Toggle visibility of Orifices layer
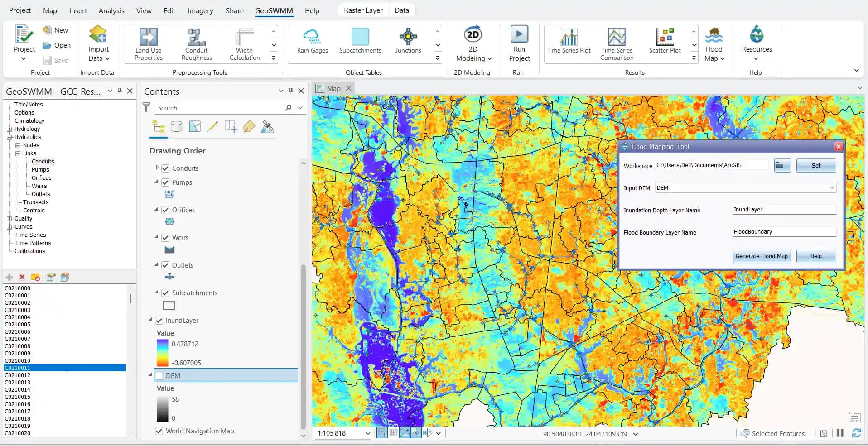Viewport: 868px width, 446px height. pos(165,210)
